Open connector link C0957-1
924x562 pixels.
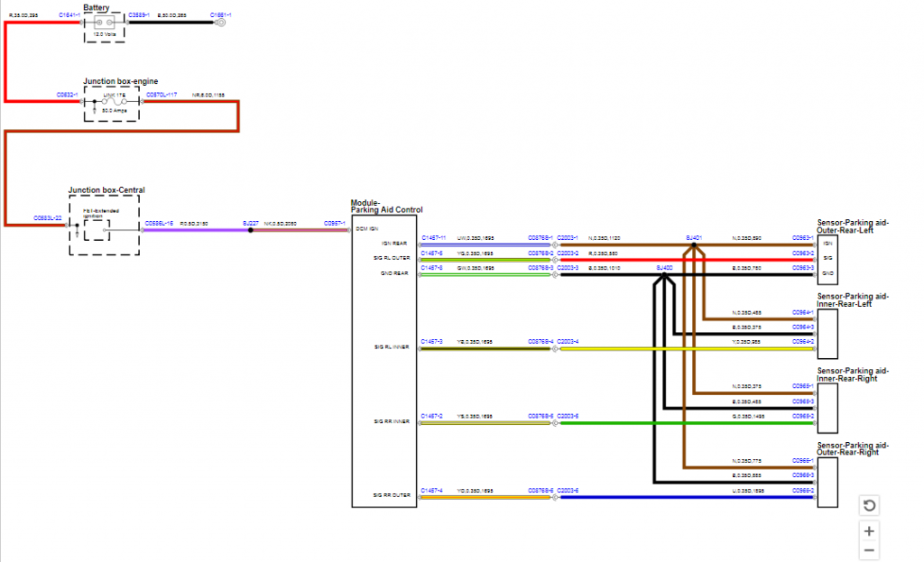[335, 224]
